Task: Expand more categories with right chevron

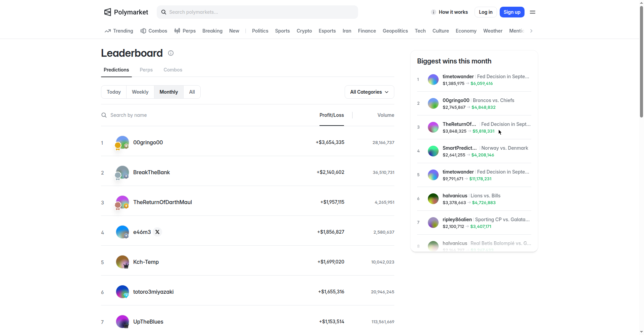Action: click(531, 31)
